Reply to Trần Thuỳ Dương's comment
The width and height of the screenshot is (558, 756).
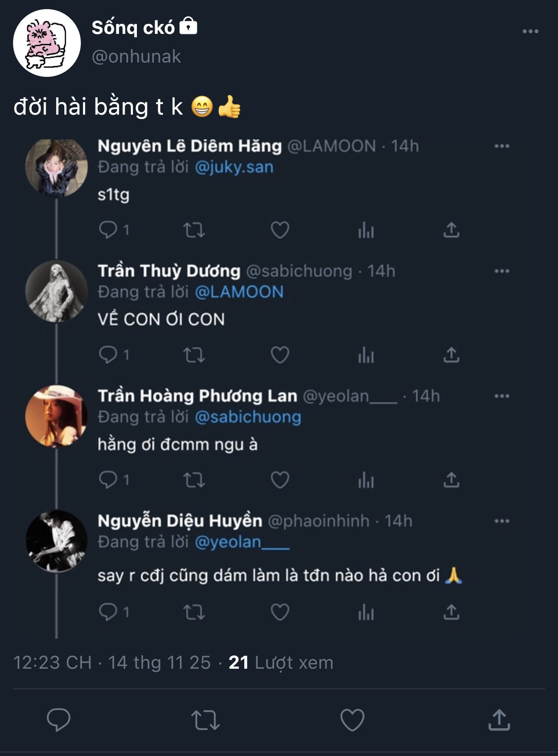(x=108, y=355)
